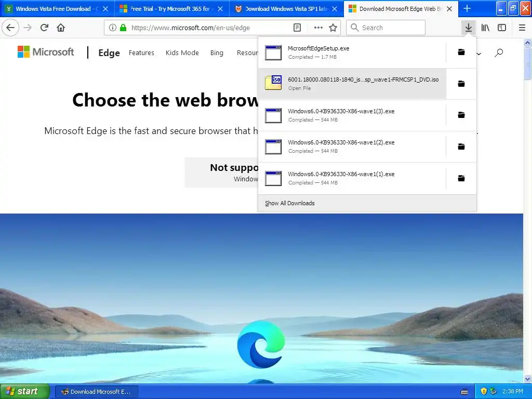Viewport: 532px width, 399px height.
Task: Click the Edge logo on the landscape banner
Action: pyautogui.click(x=261, y=344)
